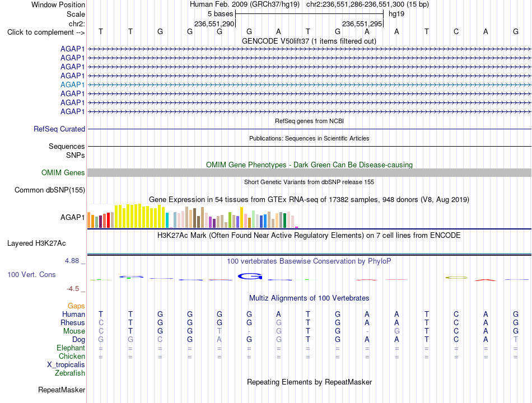Select the "Zebrafish" species row label
This screenshot has height=403, width=532.
pos(70,373)
